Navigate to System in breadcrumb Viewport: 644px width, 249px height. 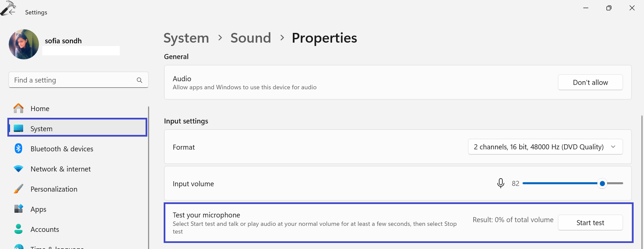pos(186,38)
